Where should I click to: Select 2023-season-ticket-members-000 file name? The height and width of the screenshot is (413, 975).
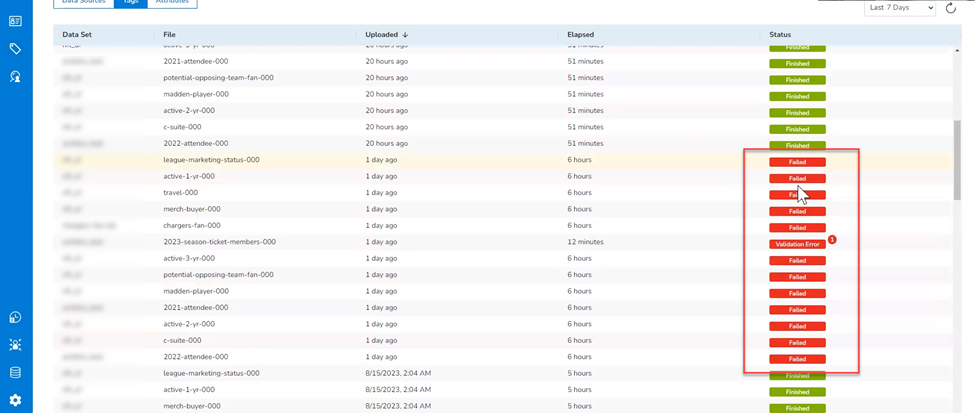click(219, 242)
